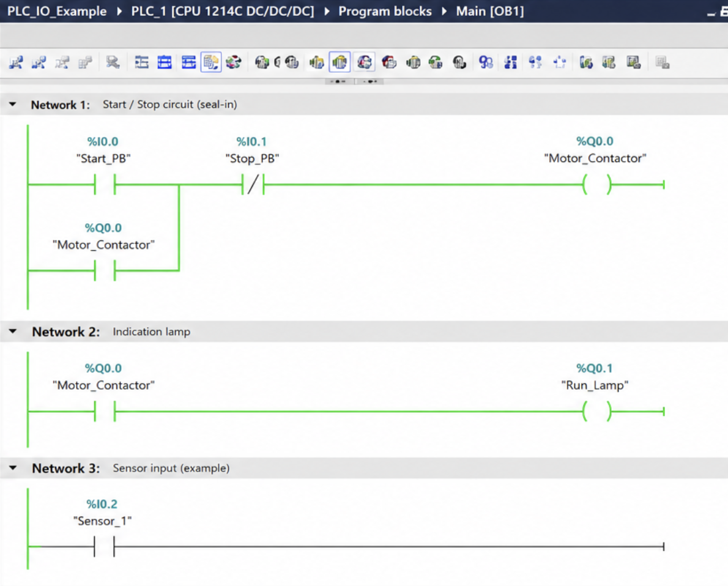Click the %I0.2 address above Sensor_1

102,504
